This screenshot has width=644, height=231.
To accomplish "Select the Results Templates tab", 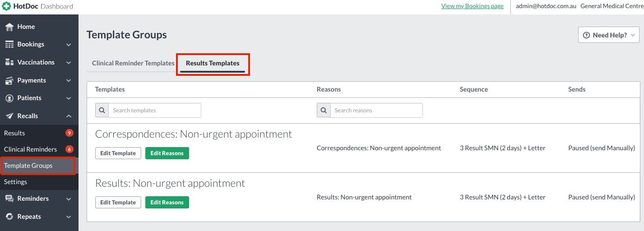I will coord(213,63).
